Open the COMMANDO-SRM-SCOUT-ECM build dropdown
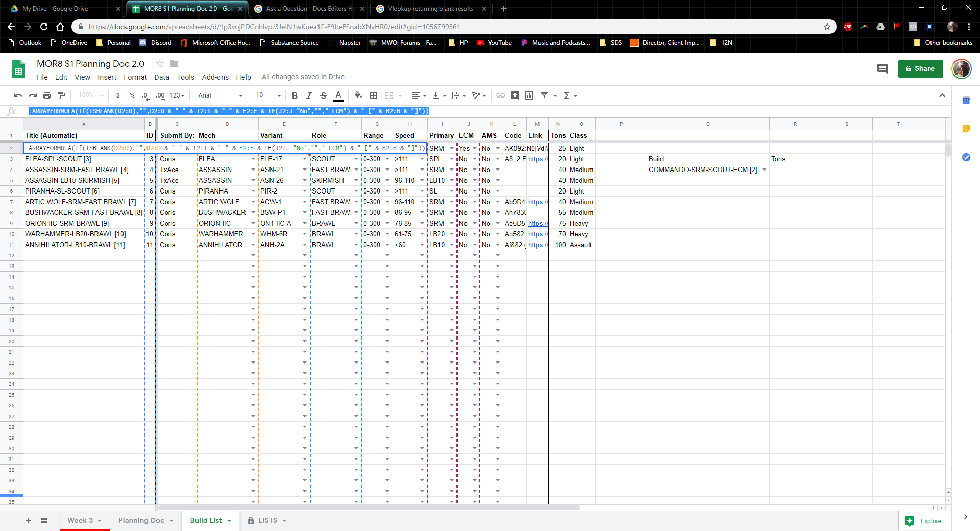The height and width of the screenshot is (531, 980). (764, 170)
